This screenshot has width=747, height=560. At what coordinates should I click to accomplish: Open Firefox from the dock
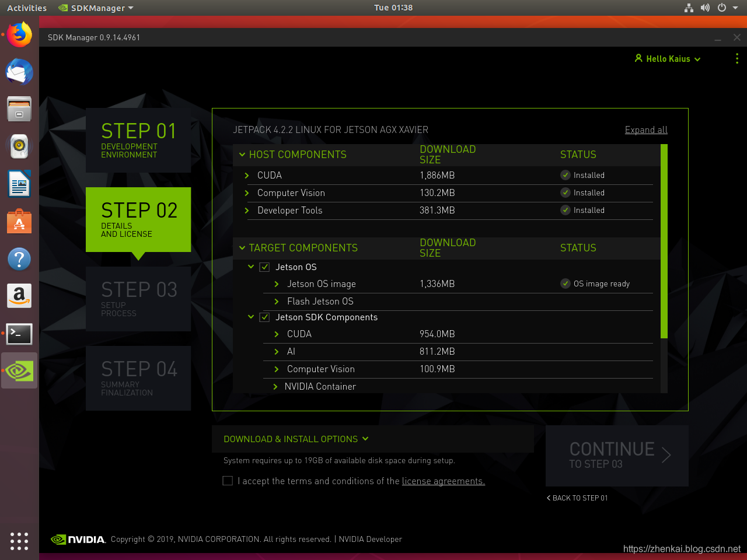coord(19,35)
